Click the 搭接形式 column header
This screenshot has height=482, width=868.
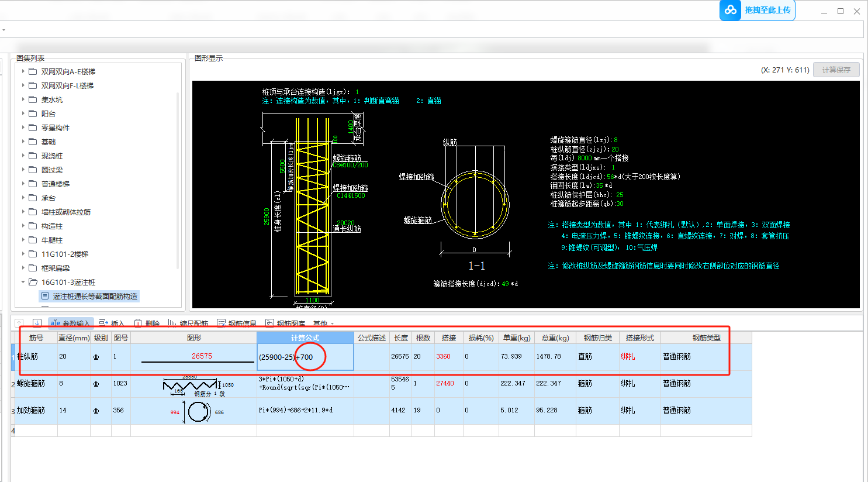639,338
